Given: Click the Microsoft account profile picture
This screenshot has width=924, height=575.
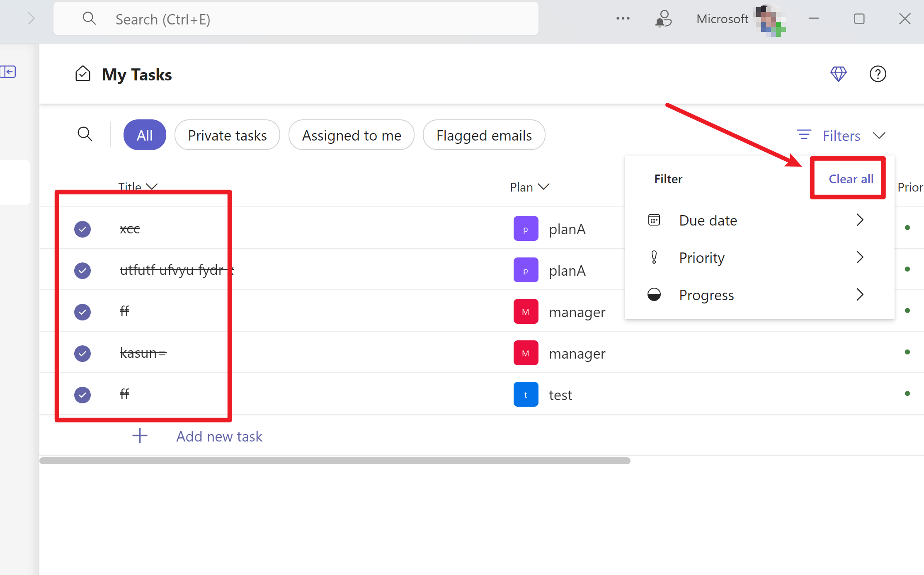Looking at the screenshot, I should click(x=770, y=19).
